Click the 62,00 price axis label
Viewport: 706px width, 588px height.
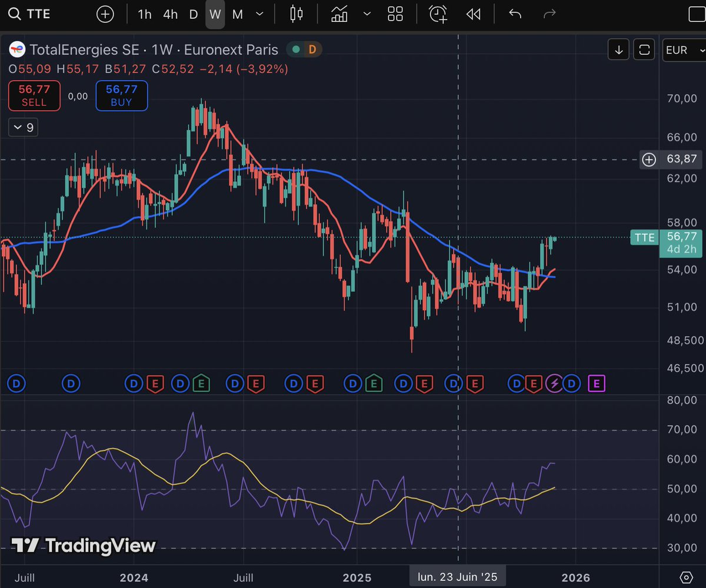(x=682, y=177)
